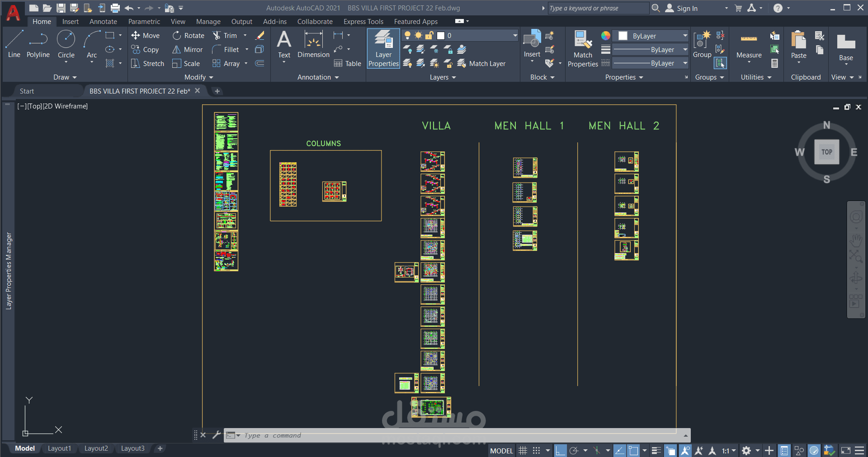Activate the Polyline tool
The width and height of the screenshot is (868, 457).
point(38,44)
